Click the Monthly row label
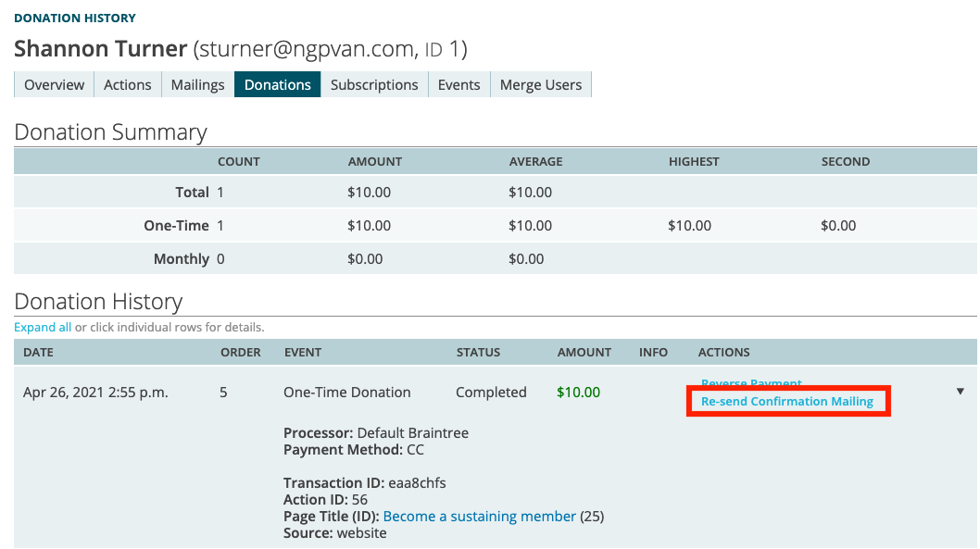The height and width of the screenshot is (549, 980). pyautogui.click(x=182, y=258)
